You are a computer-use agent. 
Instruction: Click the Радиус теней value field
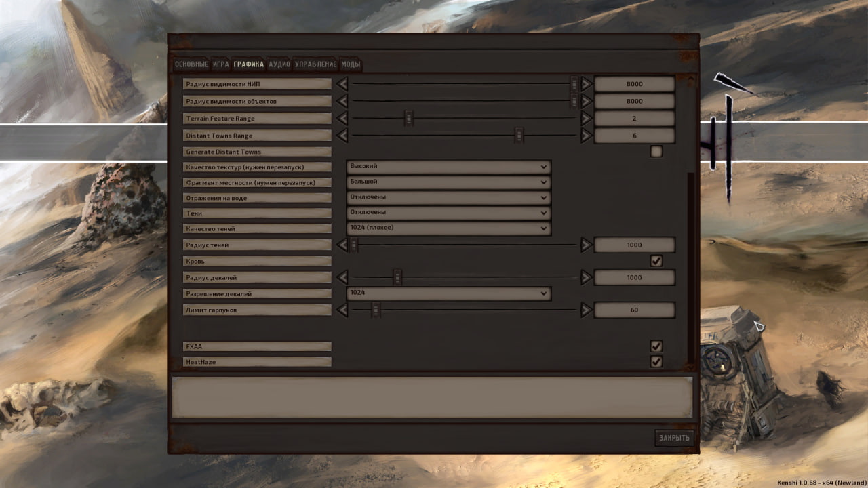[x=634, y=245]
